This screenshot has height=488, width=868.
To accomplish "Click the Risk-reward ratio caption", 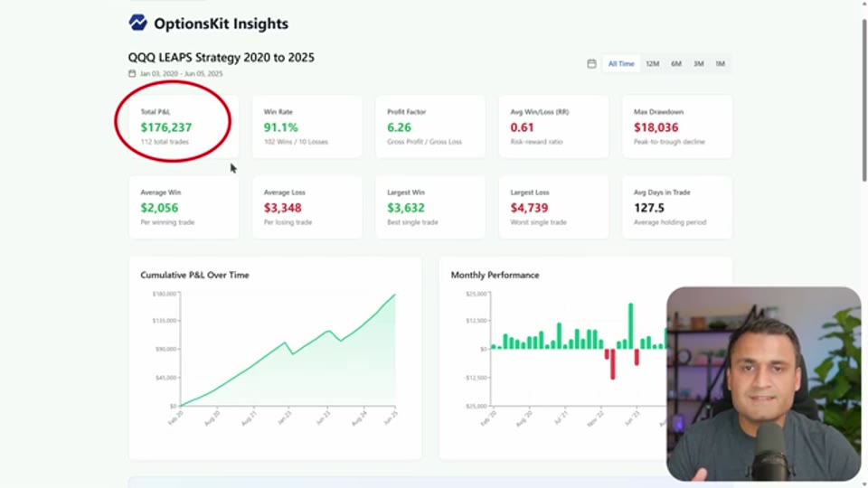I will click(536, 142).
